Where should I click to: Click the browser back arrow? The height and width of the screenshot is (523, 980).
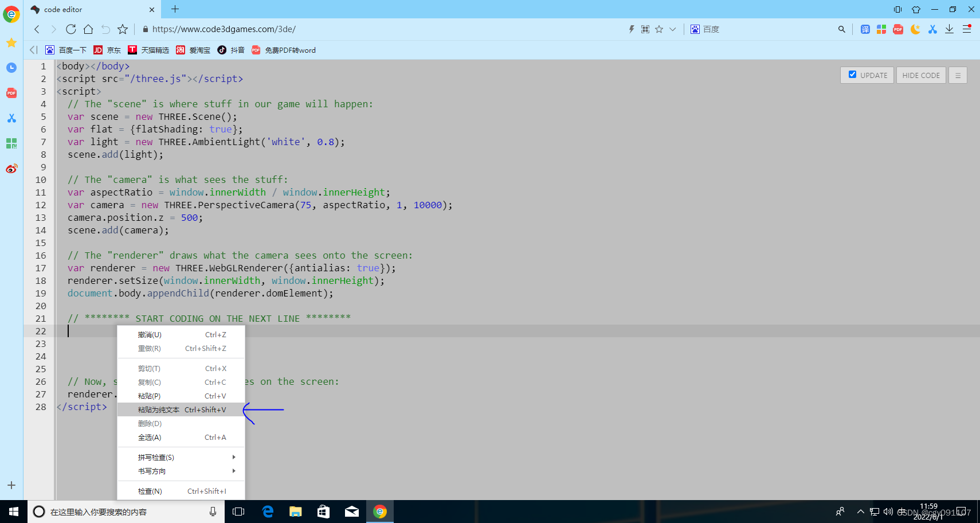click(37, 29)
